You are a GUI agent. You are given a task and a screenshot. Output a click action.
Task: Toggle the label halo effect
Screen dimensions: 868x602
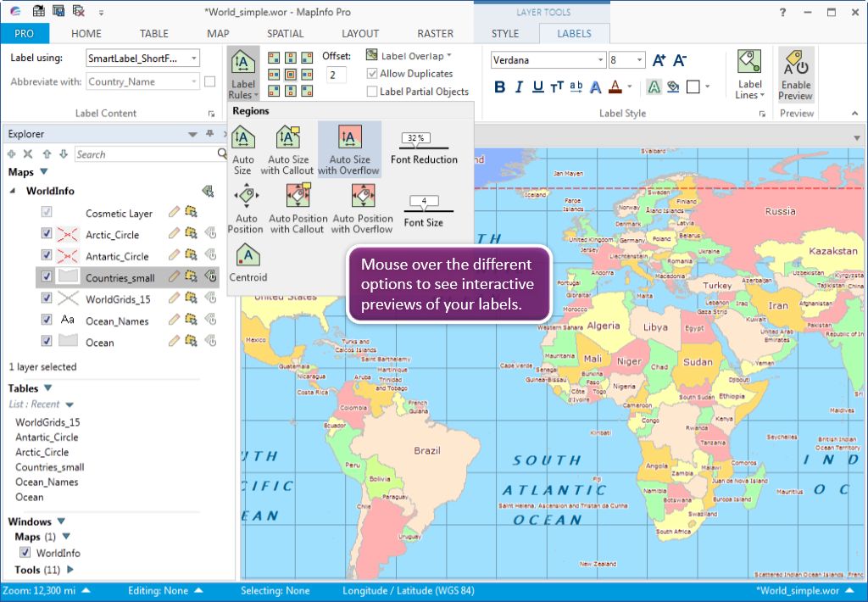(654, 87)
